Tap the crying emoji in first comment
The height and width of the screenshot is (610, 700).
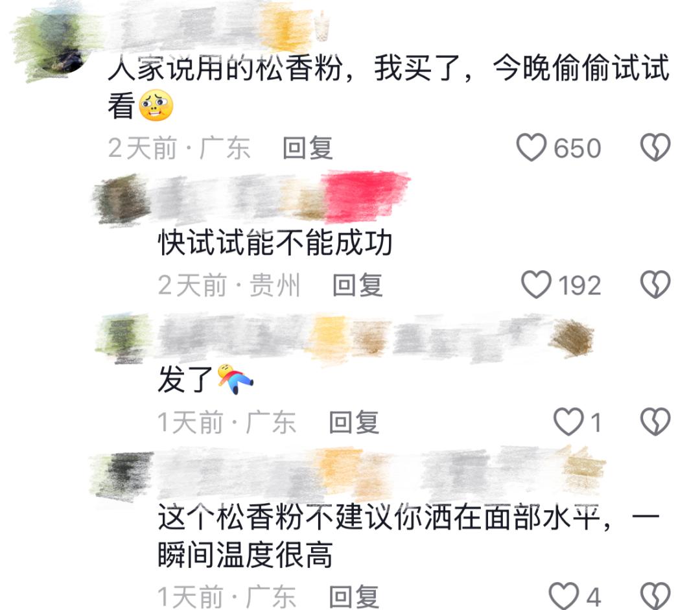click(156, 106)
